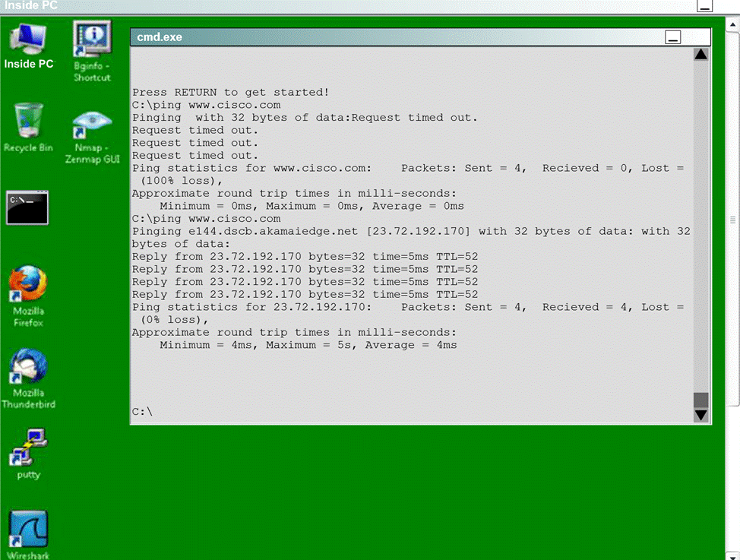Select the cmd.exe title bar

380,37
